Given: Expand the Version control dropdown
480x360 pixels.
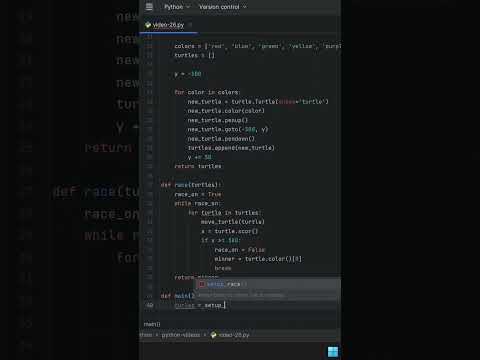Looking at the screenshot, I should point(223,7).
